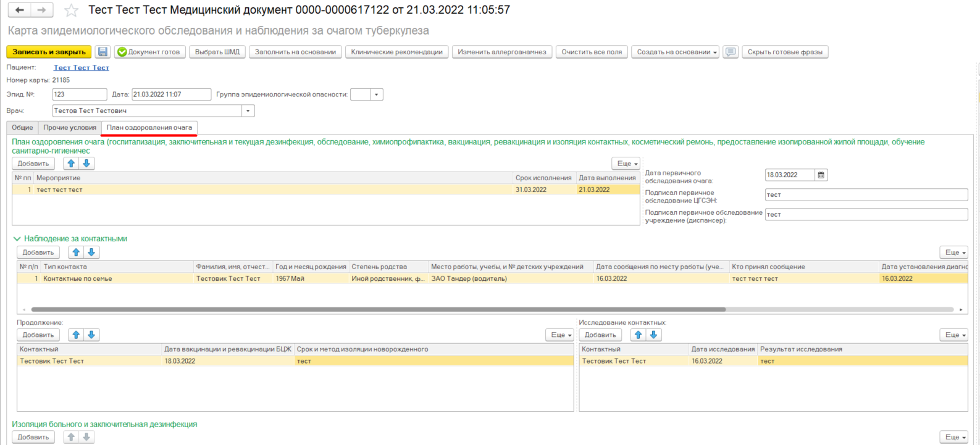The width and height of the screenshot is (980, 445).
Task: Expand the Врач dropdown list
Action: 248,111
